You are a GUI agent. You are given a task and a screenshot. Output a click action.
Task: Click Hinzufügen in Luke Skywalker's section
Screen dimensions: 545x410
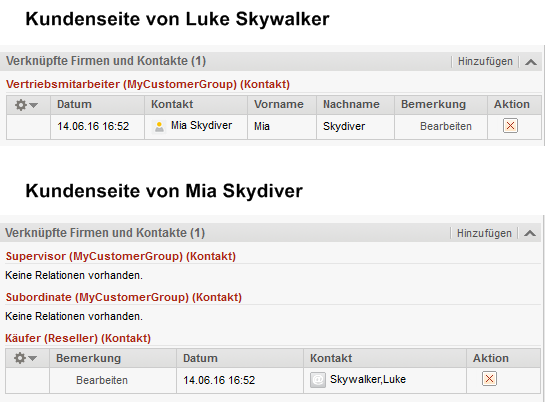(x=485, y=62)
